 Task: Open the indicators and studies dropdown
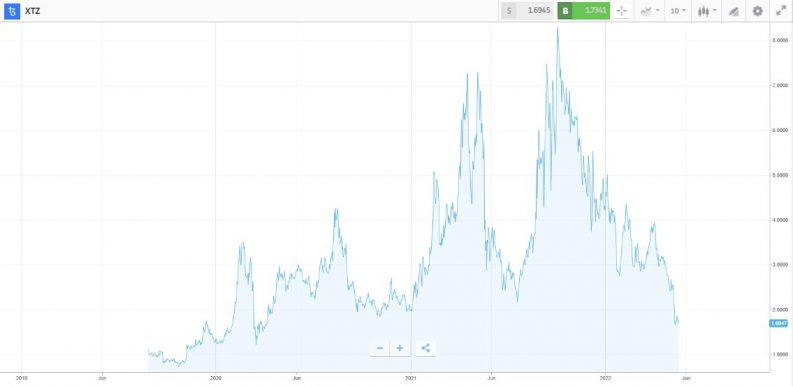[650, 11]
